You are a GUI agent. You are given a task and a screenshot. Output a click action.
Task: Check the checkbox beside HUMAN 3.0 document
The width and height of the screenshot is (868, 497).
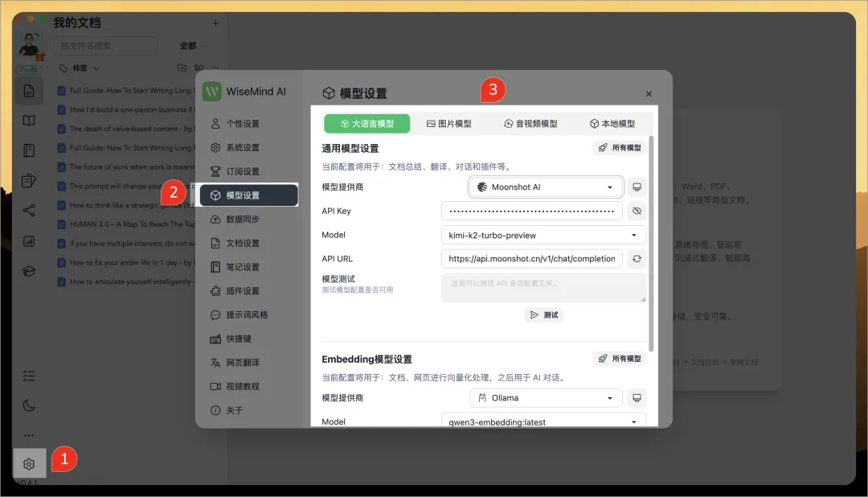(x=62, y=224)
